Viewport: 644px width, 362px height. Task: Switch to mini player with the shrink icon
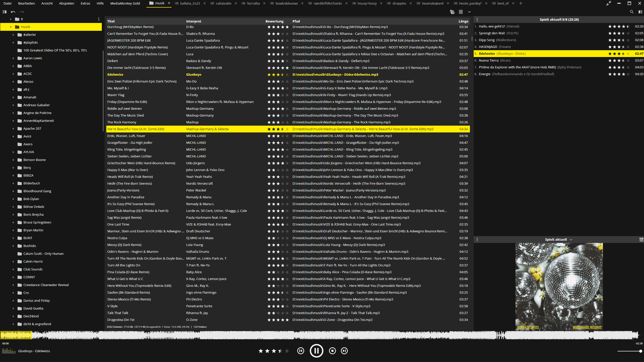pyautogui.click(x=609, y=3)
